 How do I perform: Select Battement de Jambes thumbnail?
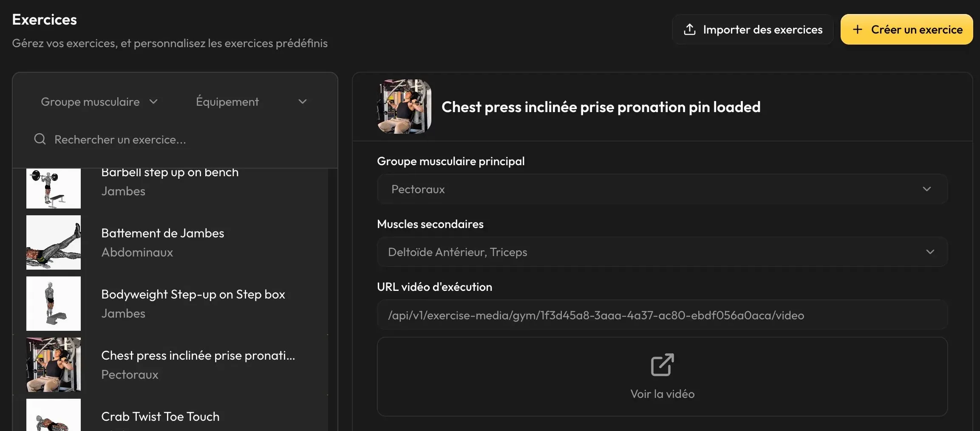[x=54, y=242]
